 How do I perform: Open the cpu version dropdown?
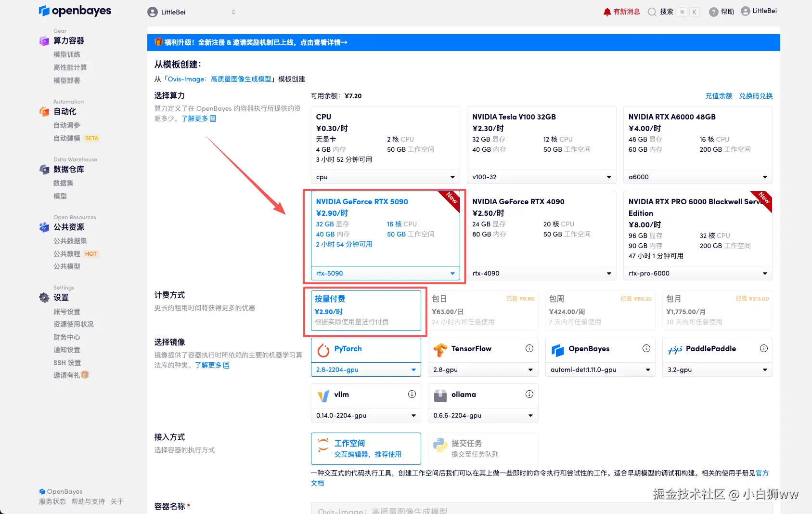click(386, 177)
